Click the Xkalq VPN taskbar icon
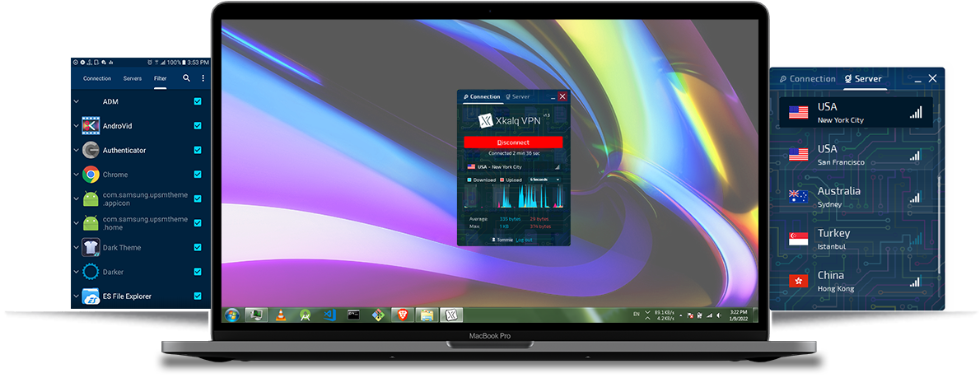Screen dimensions: 980x378 pos(451,315)
